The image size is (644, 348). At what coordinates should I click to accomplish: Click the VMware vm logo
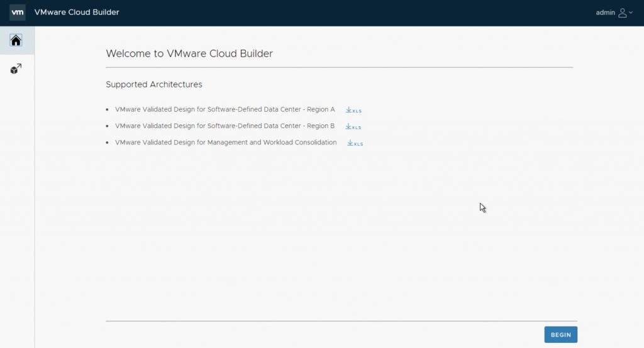coord(17,13)
